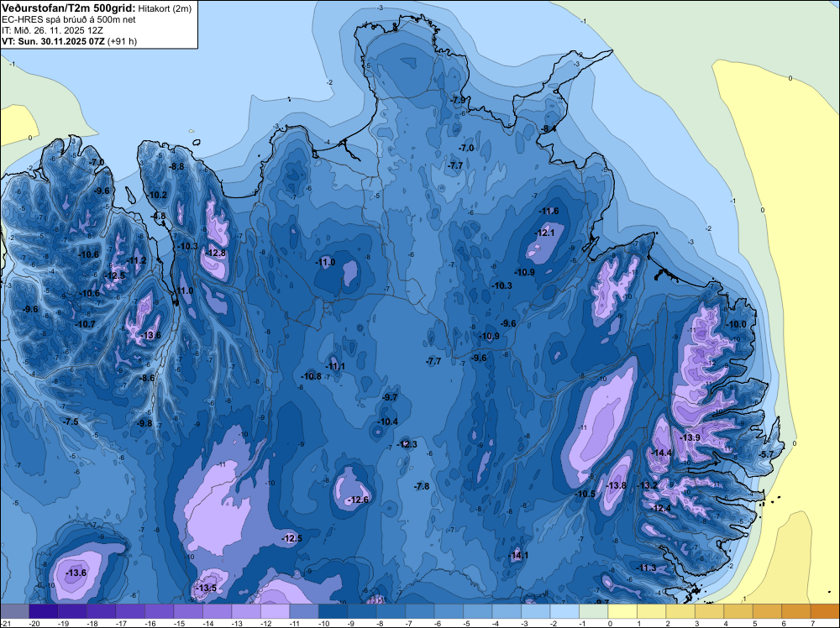Click the grey-purple legend swatch above -21
This screenshot has height=628, width=840.
click(x=14, y=611)
